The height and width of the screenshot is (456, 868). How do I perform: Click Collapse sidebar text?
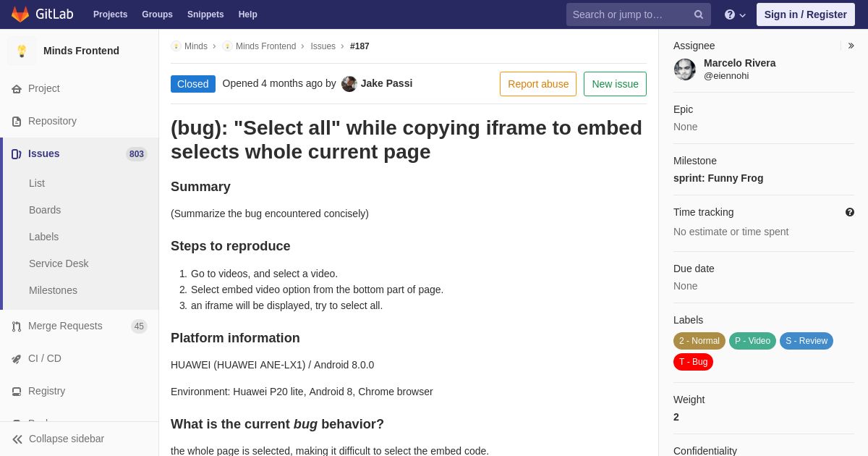[x=67, y=439]
